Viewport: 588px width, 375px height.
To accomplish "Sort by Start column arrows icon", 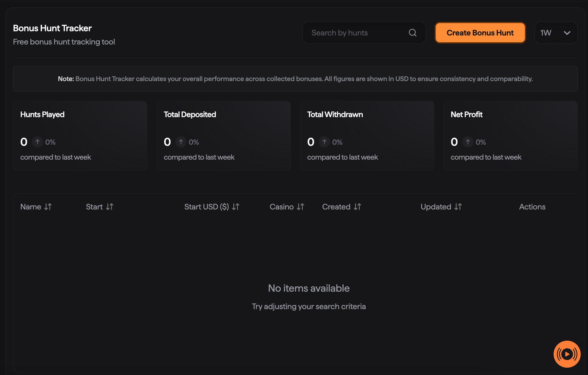I will (x=110, y=207).
